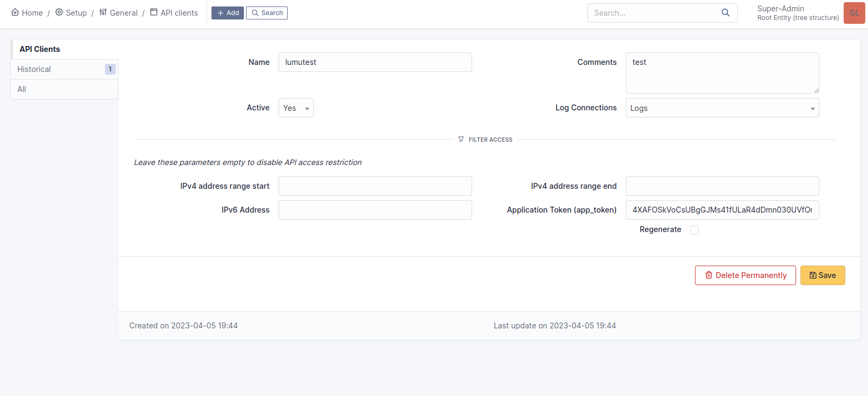868x396 pixels.
Task: Focus the IPv4 address range start field
Action: point(375,186)
